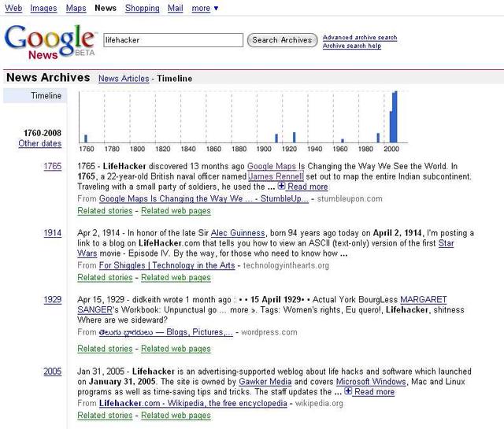504x429 pixels.
Task: Open Related stories under the 1914 result
Action: pyautogui.click(x=105, y=277)
